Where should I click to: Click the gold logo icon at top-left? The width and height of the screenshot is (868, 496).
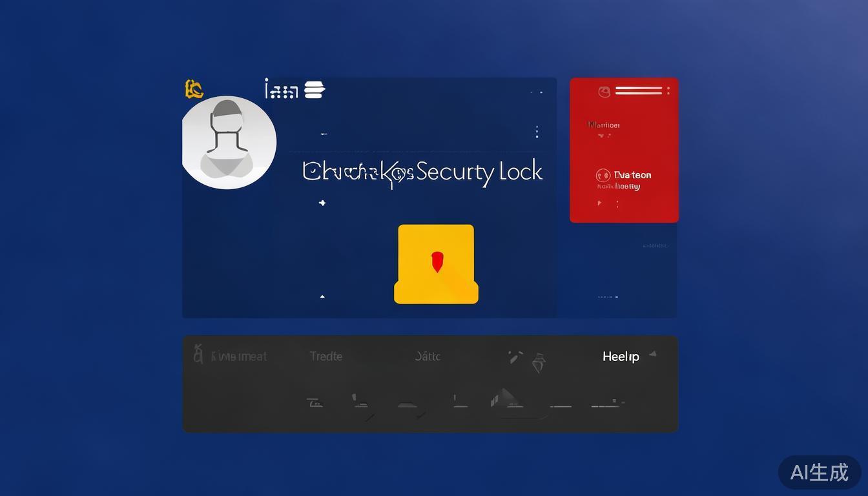(x=194, y=89)
